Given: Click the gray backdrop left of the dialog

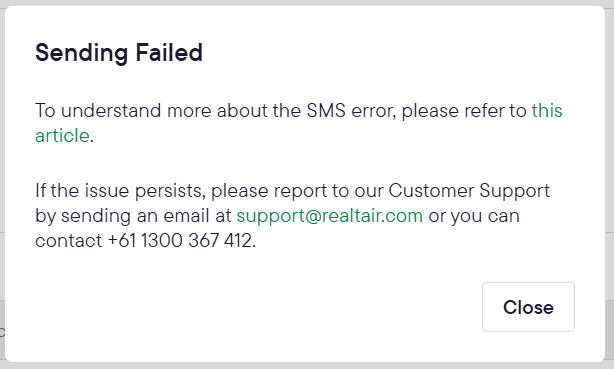Looking at the screenshot, I should 2,184.
